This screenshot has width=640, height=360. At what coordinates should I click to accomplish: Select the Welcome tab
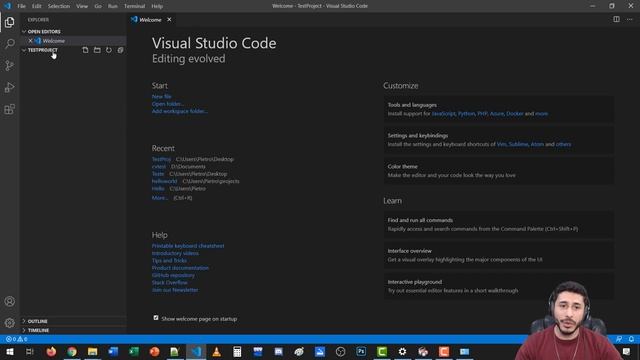[151, 20]
